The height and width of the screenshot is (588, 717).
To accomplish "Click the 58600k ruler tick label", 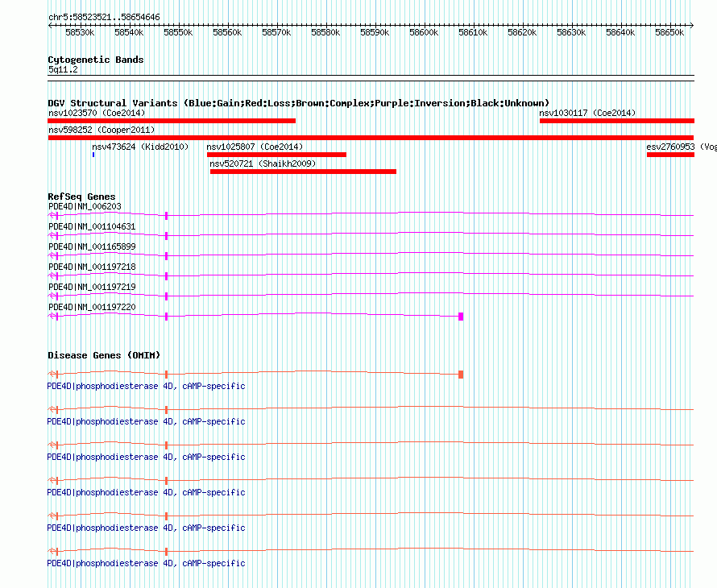I will click(424, 32).
